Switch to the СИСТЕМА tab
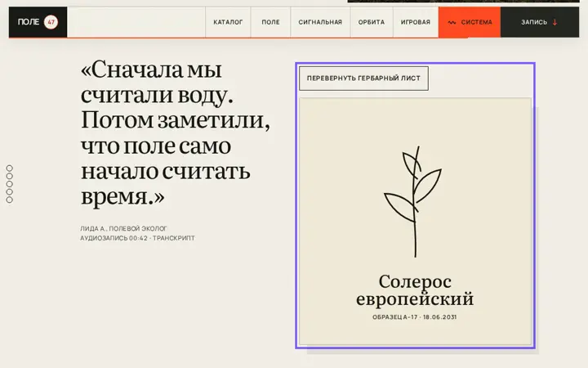This screenshot has width=588, height=368. pos(470,22)
